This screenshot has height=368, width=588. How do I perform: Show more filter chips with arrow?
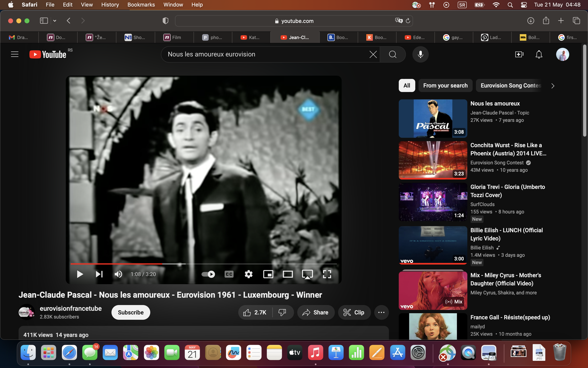553,86
